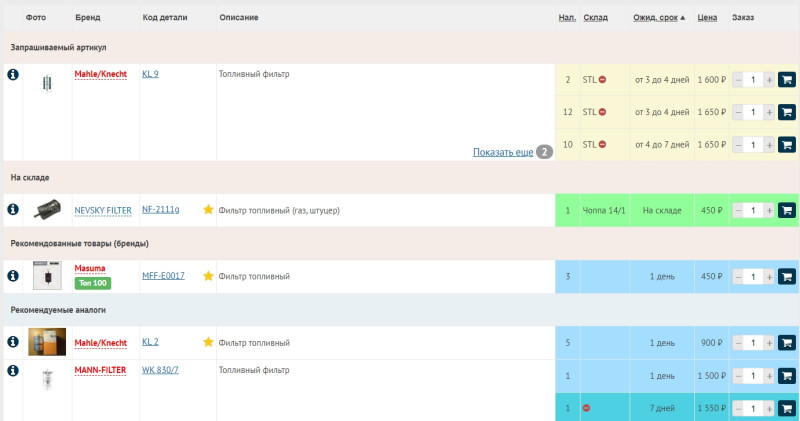Decrease quantity for Masuma 450 ₽ row
The image size is (800, 421).
(738, 276)
